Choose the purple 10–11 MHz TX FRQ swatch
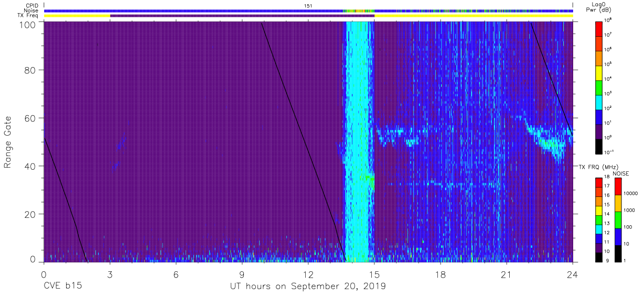Image resolution: width=644 pixels, height=297 pixels. [x=599, y=247]
